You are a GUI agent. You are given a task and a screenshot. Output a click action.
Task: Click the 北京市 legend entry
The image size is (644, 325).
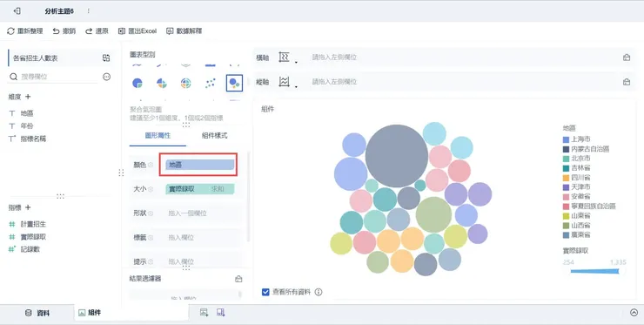tap(577, 159)
